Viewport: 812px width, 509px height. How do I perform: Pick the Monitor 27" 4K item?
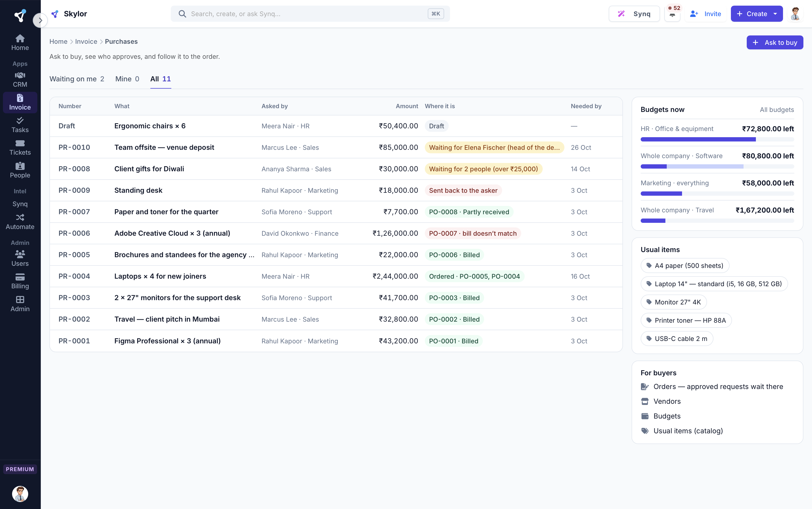[x=674, y=302]
